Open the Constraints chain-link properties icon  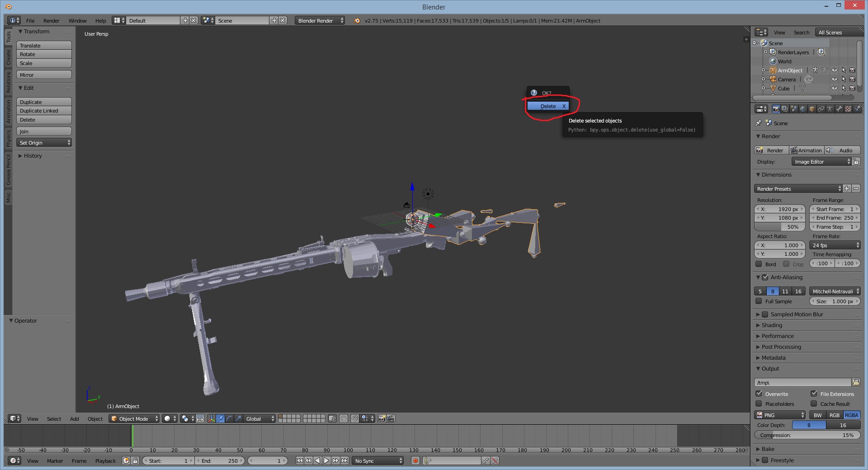(x=821, y=109)
